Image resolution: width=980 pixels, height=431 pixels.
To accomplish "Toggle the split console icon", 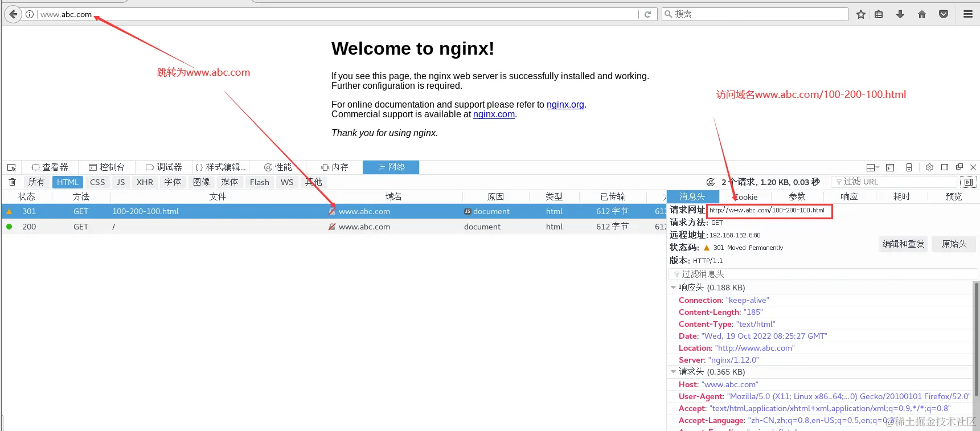I will (x=890, y=167).
